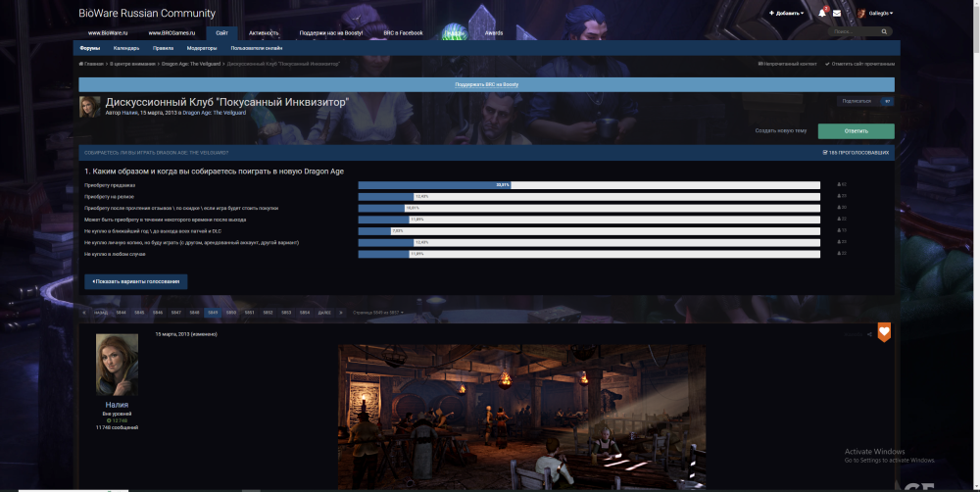This screenshot has height=492, width=980.
Task: Click the first poll option's result bar
Action: click(x=588, y=184)
